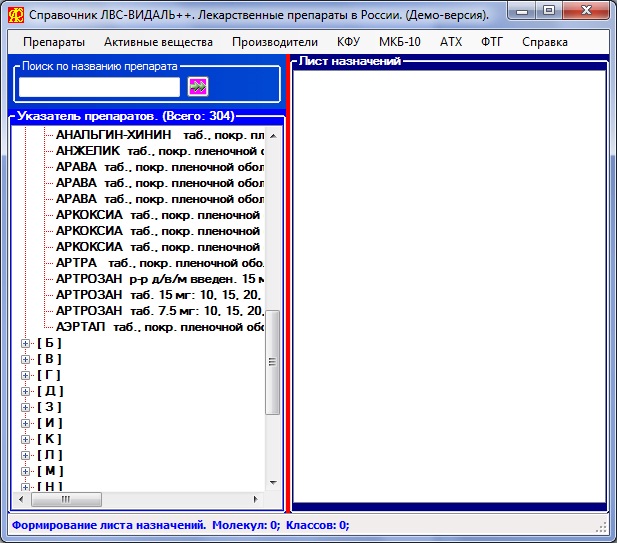
Task: Open the Активные вещества menu
Action: 158,42
